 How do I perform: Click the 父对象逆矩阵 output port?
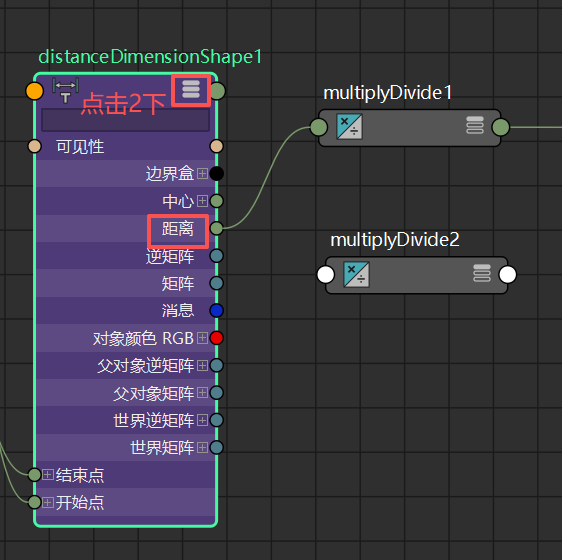pos(216,365)
